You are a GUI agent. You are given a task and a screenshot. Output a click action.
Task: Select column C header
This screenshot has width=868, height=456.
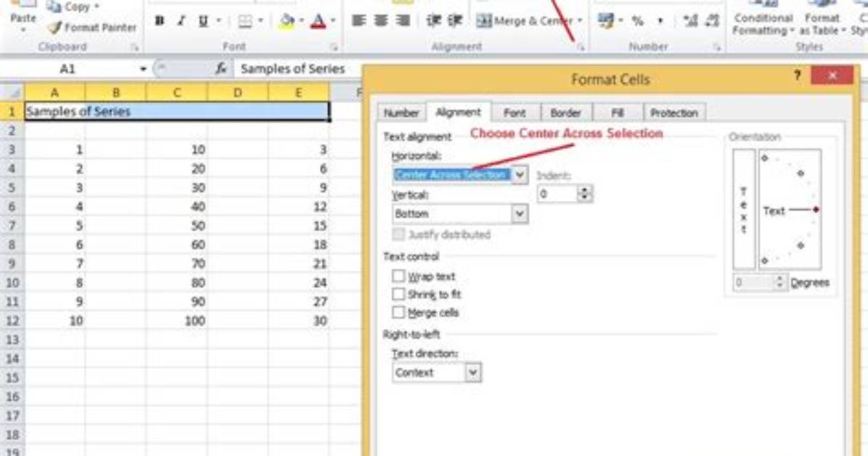coord(176,92)
